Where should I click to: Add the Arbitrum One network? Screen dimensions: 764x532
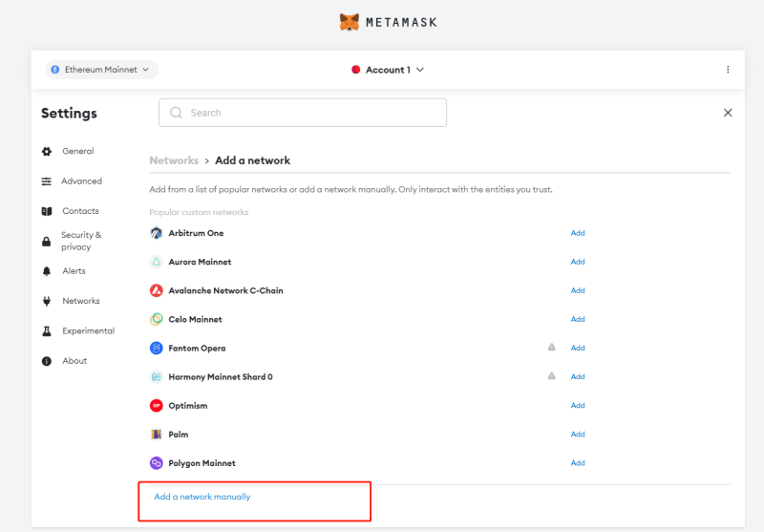coord(578,233)
